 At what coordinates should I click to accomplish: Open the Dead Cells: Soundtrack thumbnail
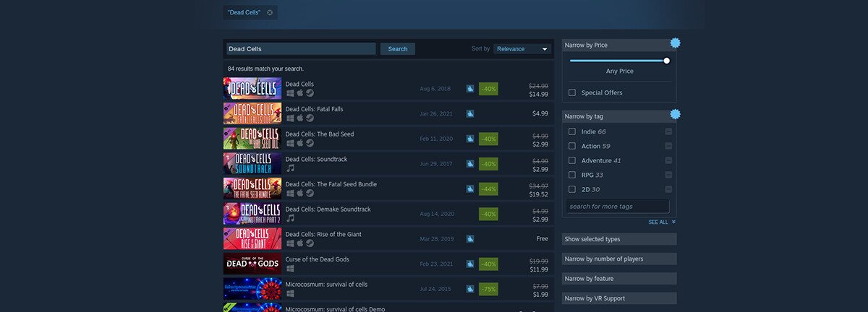coord(252,163)
